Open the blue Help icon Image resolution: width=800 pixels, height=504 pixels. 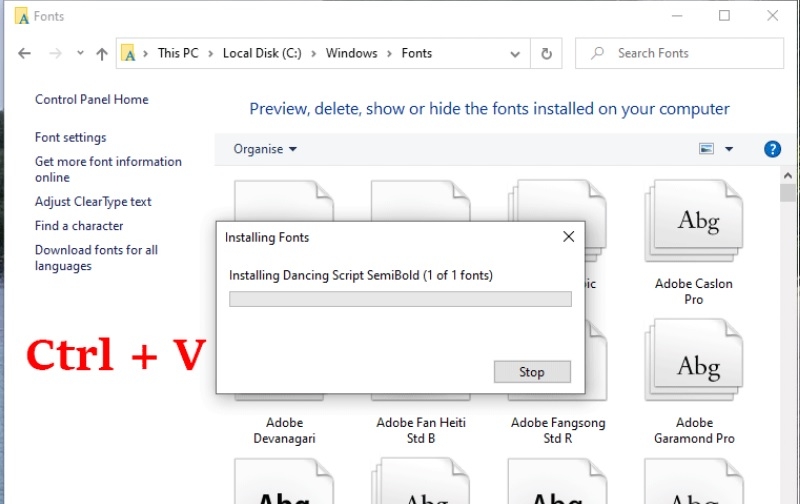(772, 149)
